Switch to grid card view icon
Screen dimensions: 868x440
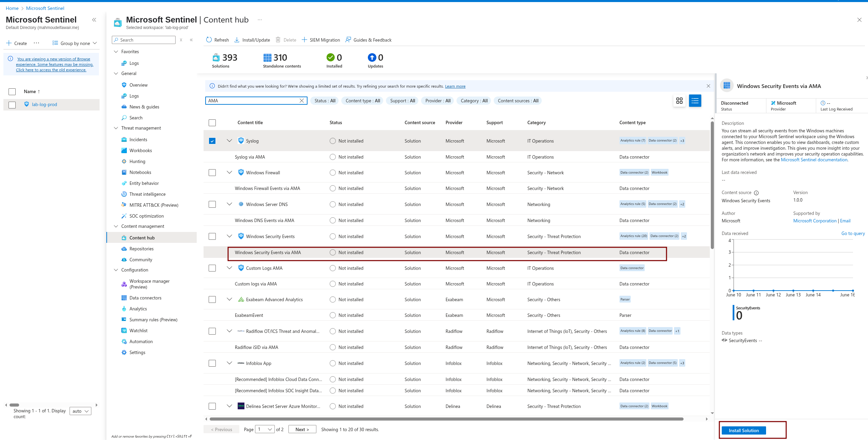[679, 101]
